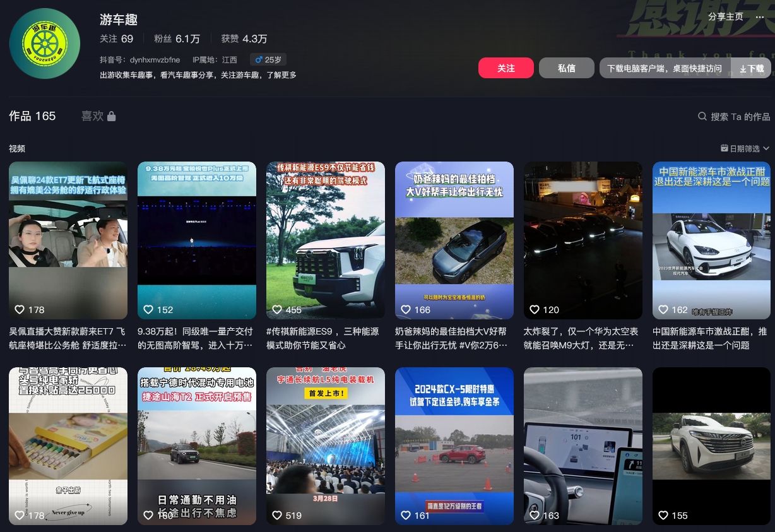The image size is (775, 532).
Task: Open the 传祺新能源ES9 video thumbnail
Action: tap(326, 240)
